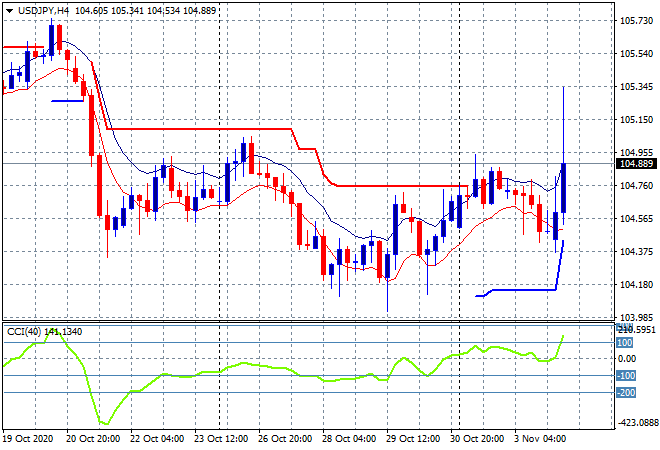This screenshot has width=660, height=450.
Task: Click the 23 Oct 12:00 time label
Action: pyautogui.click(x=221, y=439)
